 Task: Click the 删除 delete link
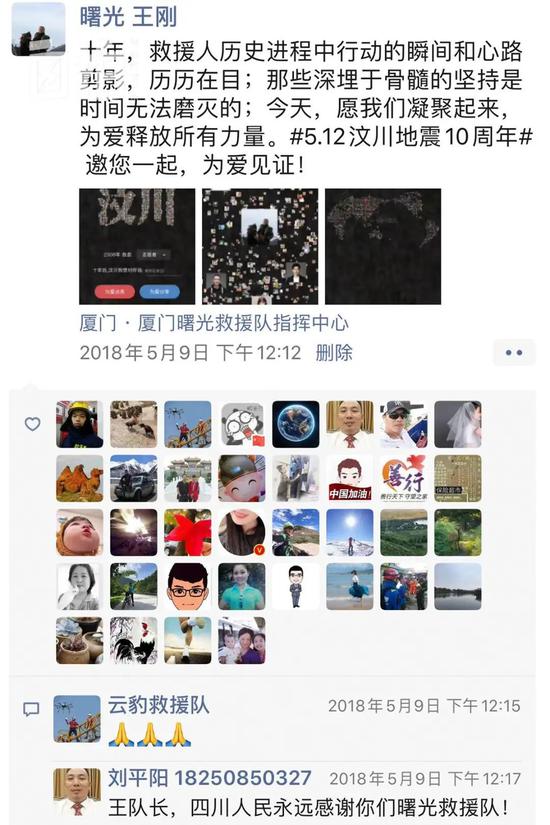pos(334,353)
